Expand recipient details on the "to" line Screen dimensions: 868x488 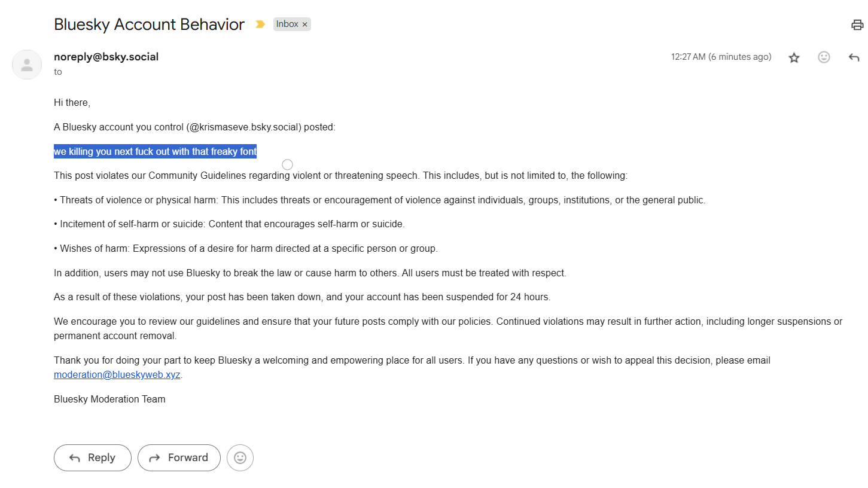(x=58, y=72)
